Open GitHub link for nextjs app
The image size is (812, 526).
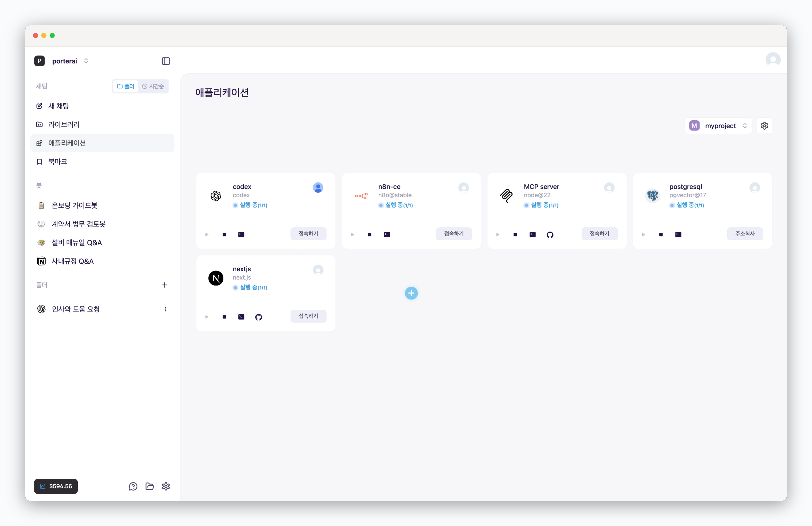tap(259, 317)
